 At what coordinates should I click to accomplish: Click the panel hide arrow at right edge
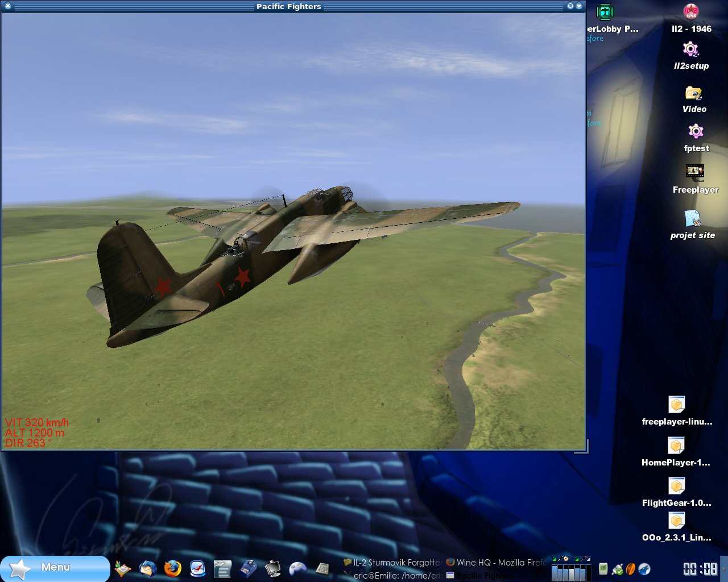pyautogui.click(x=724, y=568)
